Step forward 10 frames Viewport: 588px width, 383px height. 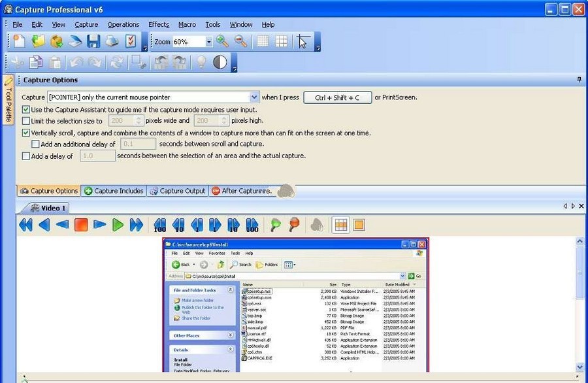(x=233, y=225)
